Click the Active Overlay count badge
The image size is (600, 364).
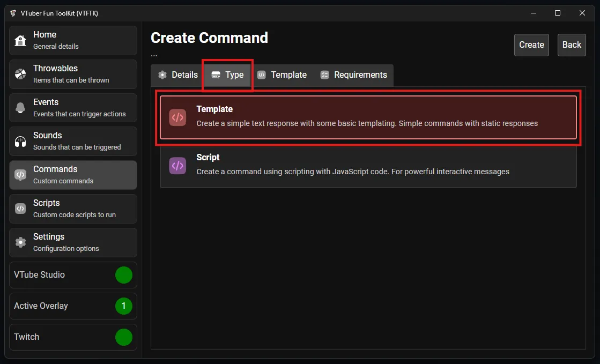[123, 306]
